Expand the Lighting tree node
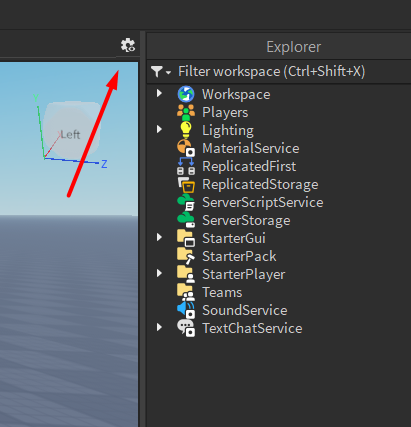Image resolution: width=411 pixels, height=427 pixels. tap(159, 129)
